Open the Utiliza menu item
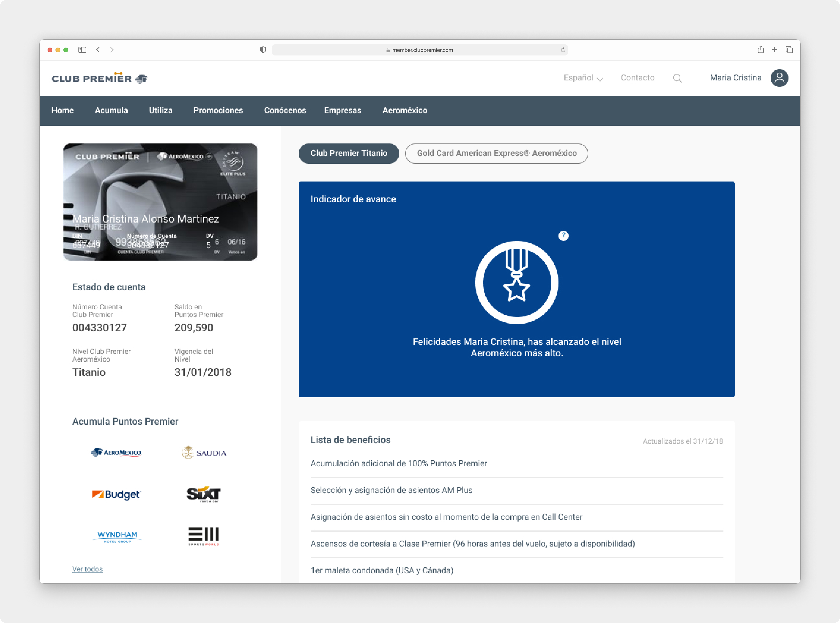This screenshot has height=623, width=840. (x=161, y=111)
